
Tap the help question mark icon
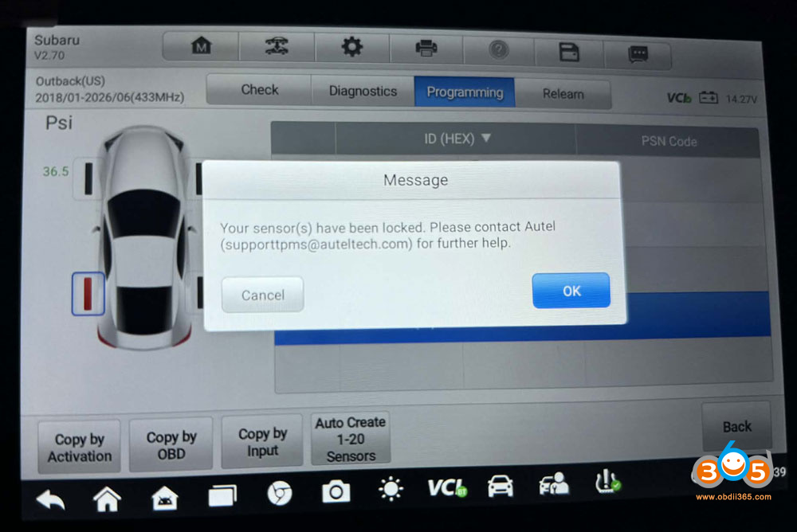point(498,50)
